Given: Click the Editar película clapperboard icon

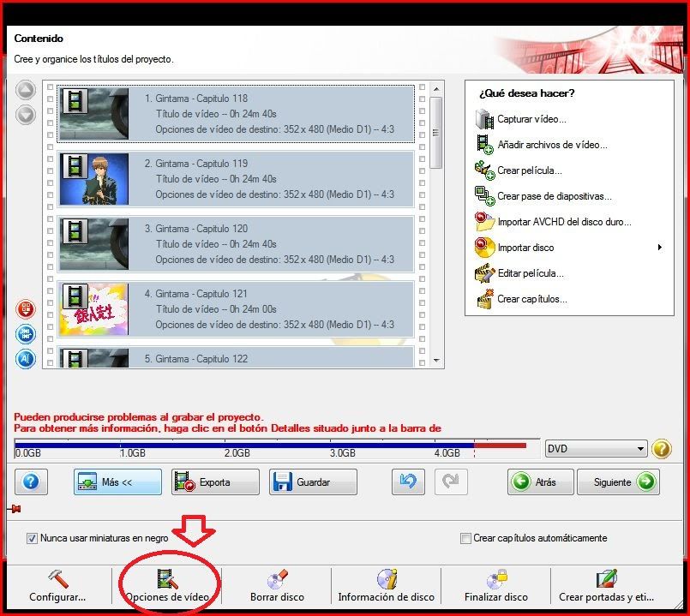Looking at the screenshot, I should (484, 273).
